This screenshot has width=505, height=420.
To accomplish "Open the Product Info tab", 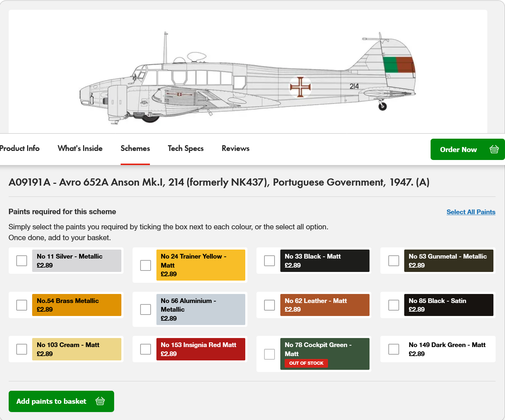I will (20, 148).
